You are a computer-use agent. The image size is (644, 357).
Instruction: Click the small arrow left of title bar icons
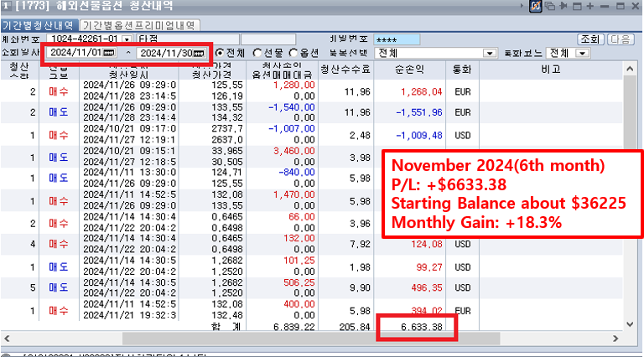[522, 7]
